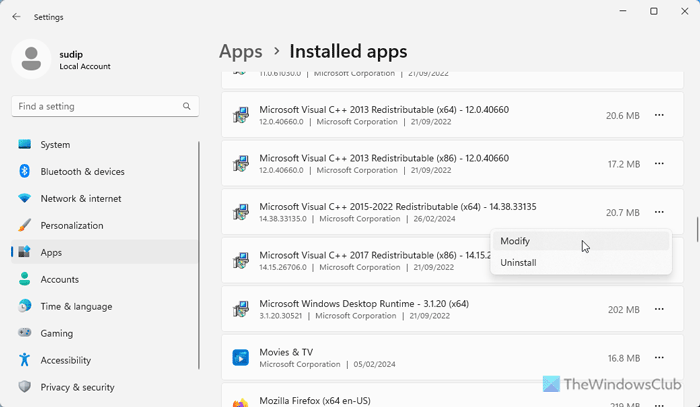
Task: Click the sidebar vertical scrollbar
Action: coord(199,255)
